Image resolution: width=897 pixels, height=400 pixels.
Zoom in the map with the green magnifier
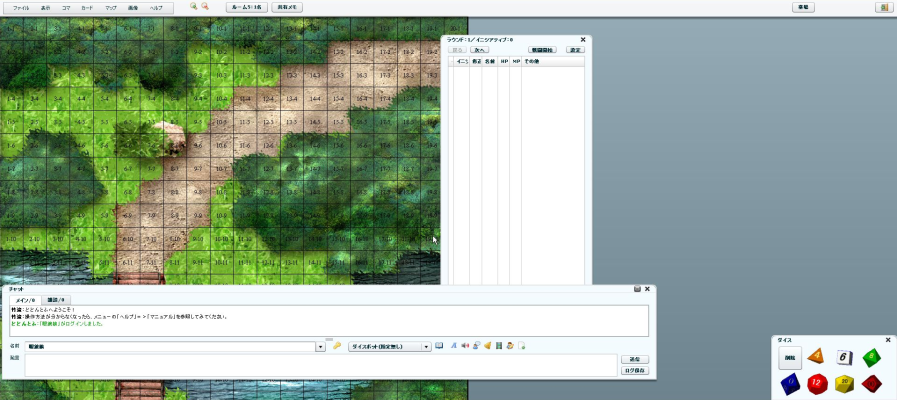click(x=194, y=6)
